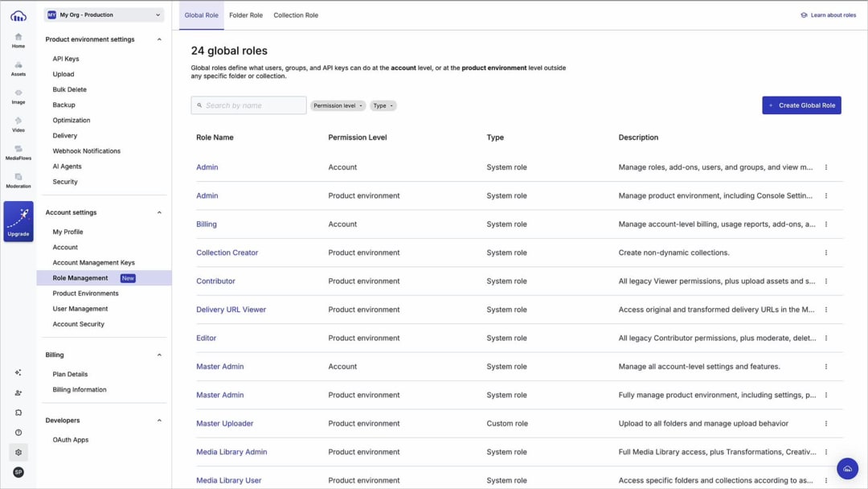
Task: Open actions menu for Media Library Admin
Action: [x=826, y=452]
